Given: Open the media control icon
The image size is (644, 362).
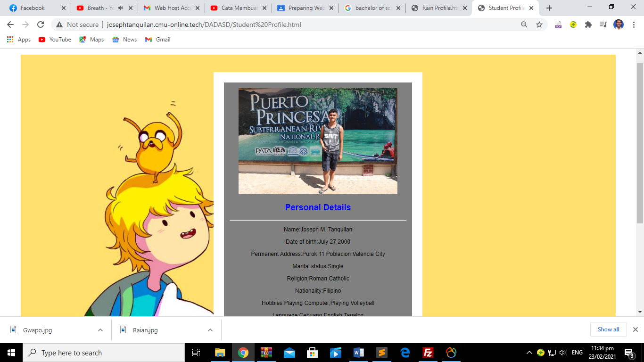Looking at the screenshot, I should (603, 25).
